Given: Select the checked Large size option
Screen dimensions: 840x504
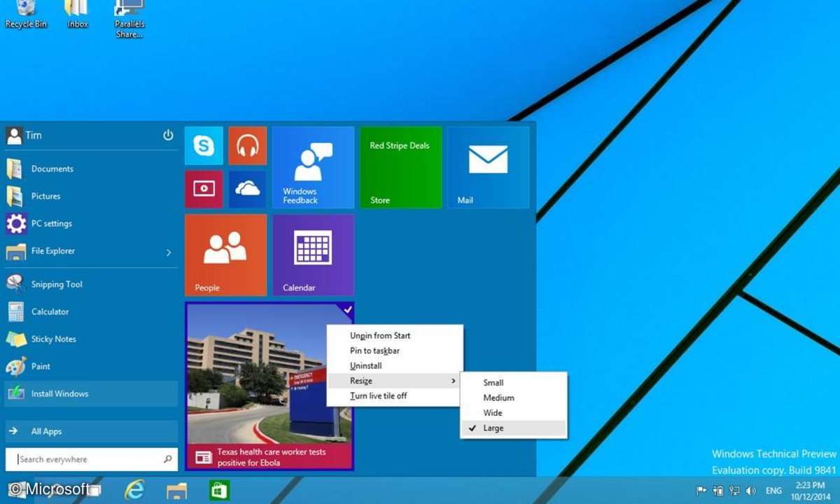Looking at the screenshot, I should [x=513, y=428].
